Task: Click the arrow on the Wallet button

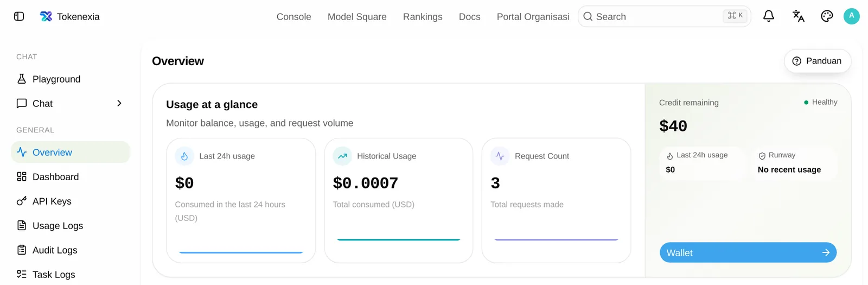Action: tap(826, 252)
